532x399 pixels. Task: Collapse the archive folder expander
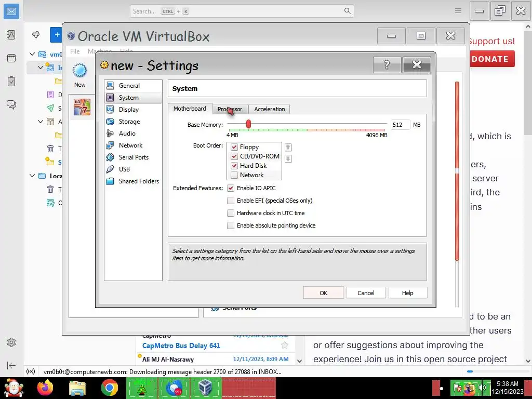click(x=41, y=122)
